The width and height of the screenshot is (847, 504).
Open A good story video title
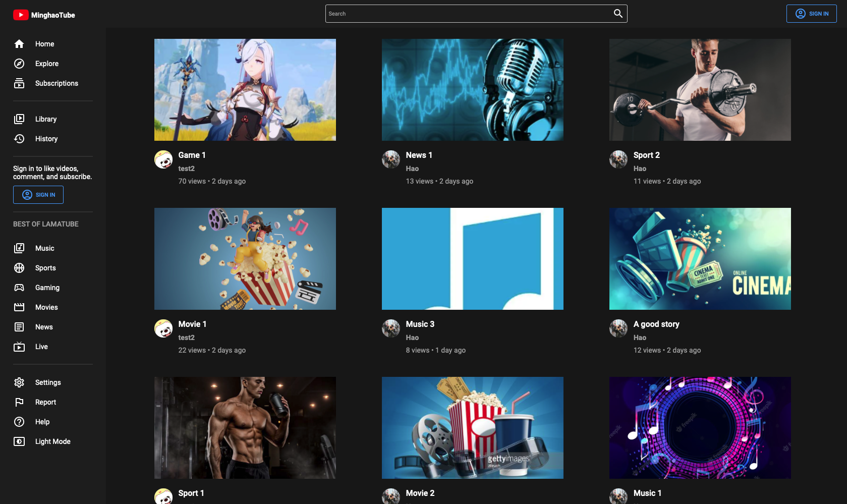tap(656, 324)
